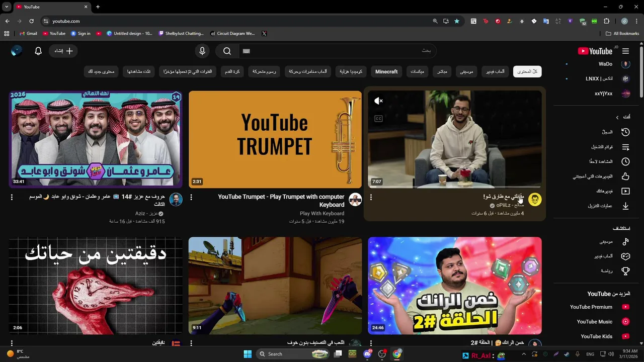
Task: Select the رسوم متحركة filter chip
Action: tap(265, 71)
